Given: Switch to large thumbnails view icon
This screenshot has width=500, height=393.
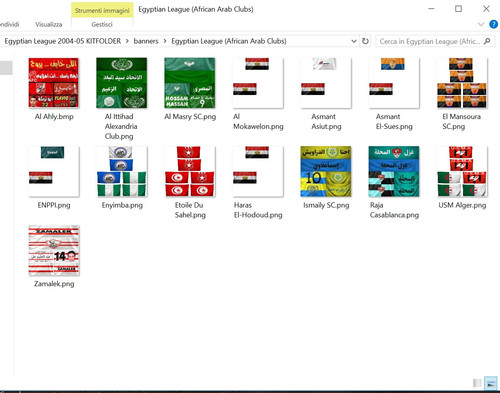Looking at the screenshot, I should click(491, 383).
